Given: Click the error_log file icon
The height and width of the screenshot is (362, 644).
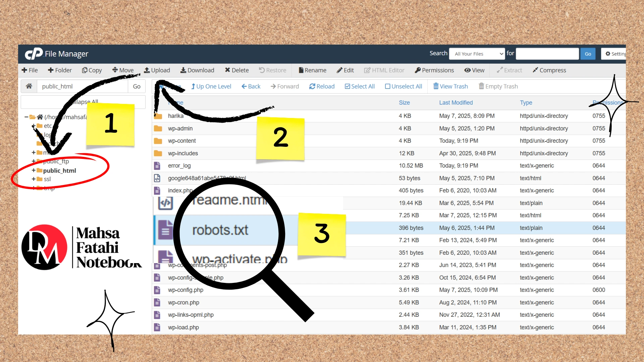Looking at the screenshot, I should [157, 166].
